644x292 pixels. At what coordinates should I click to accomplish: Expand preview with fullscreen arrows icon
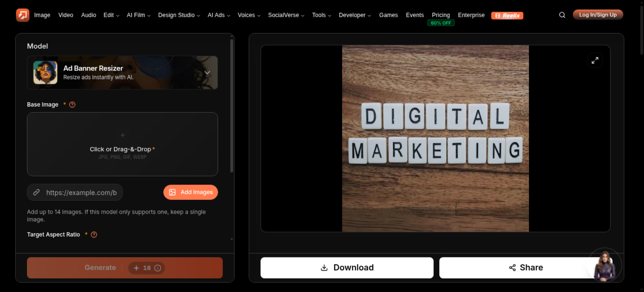595,60
